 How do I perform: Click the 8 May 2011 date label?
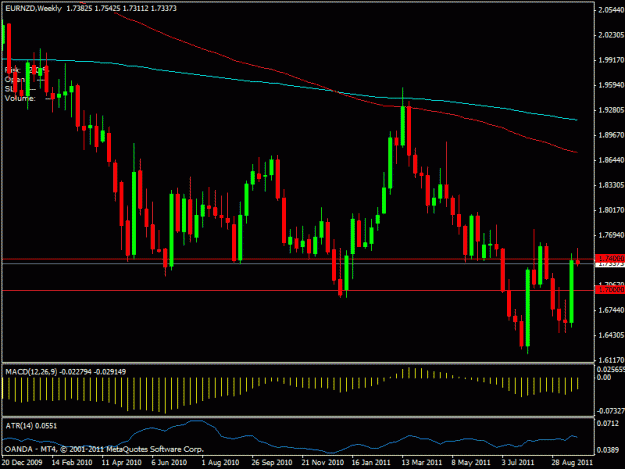(x=471, y=463)
